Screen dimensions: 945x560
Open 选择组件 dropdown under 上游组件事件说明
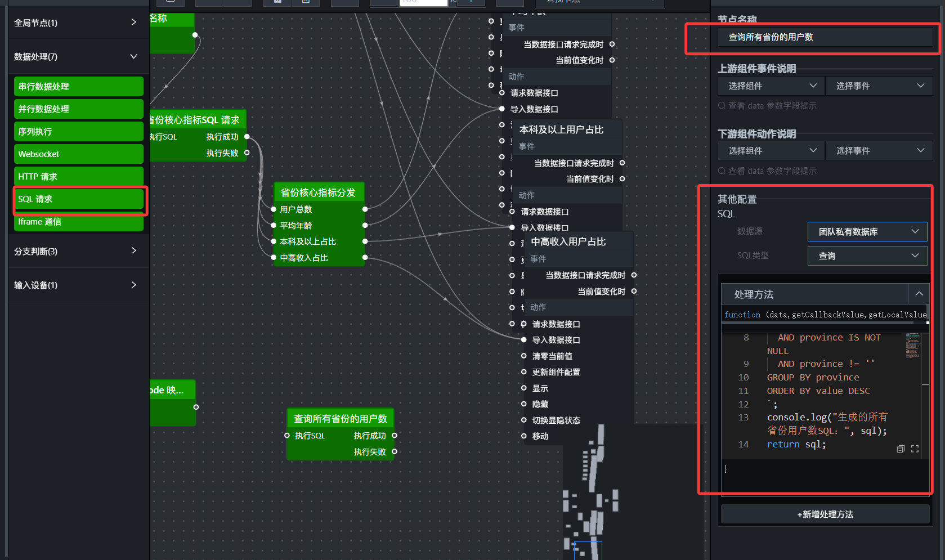coord(771,86)
